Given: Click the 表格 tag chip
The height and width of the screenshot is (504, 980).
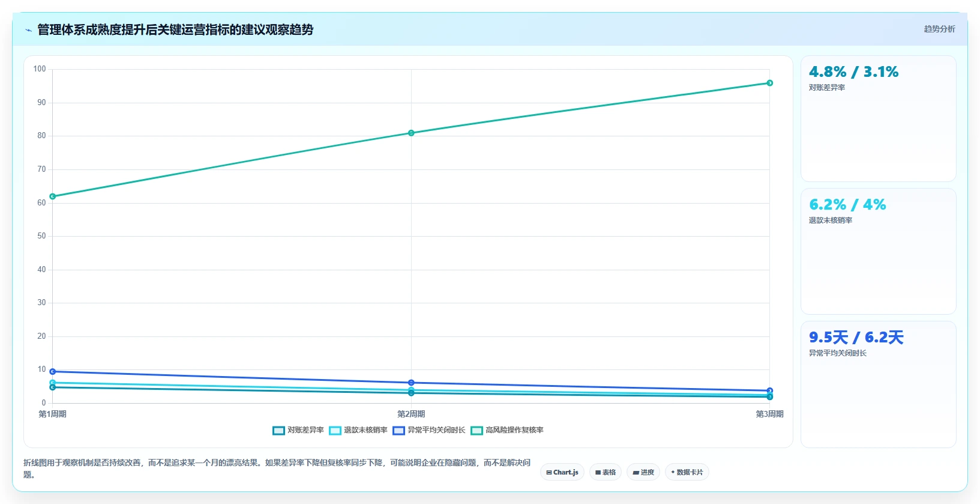Looking at the screenshot, I should pyautogui.click(x=606, y=472).
